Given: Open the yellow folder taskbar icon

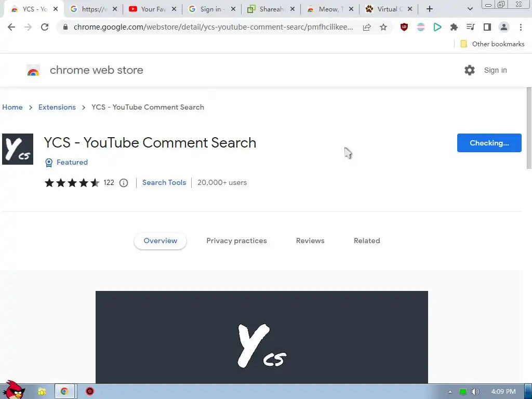Looking at the screenshot, I should click(42, 392).
